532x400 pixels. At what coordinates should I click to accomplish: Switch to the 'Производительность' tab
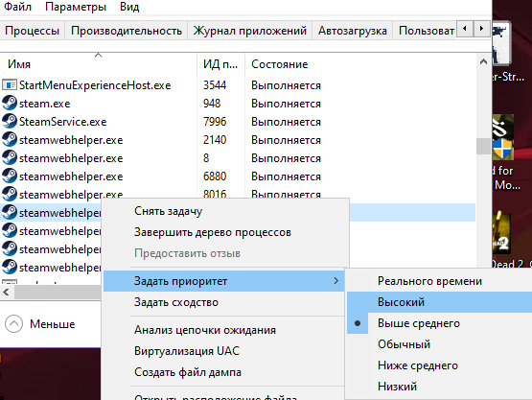[127, 31]
